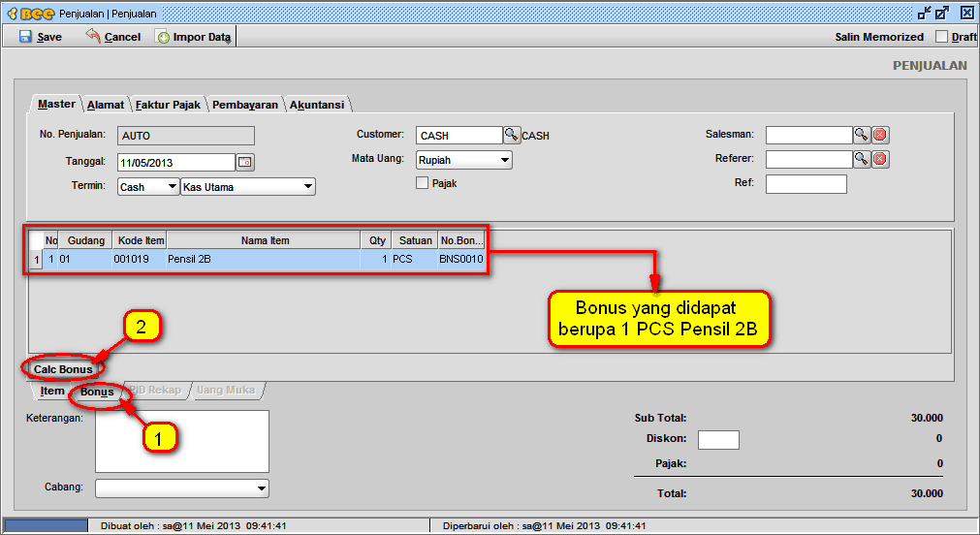
Task: Click the Referer input field
Action: pos(808,159)
